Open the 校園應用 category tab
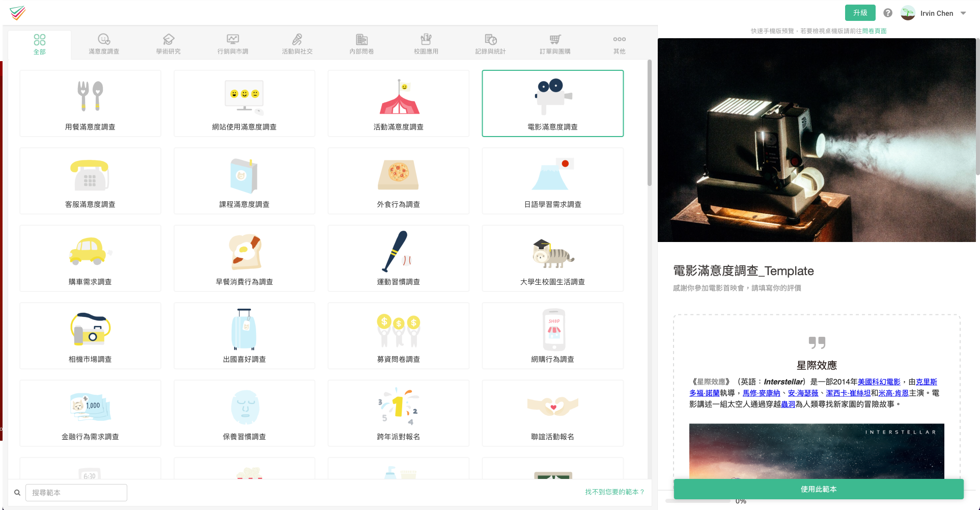Viewport: 980px width, 510px height. pyautogui.click(x=426, y=44)
